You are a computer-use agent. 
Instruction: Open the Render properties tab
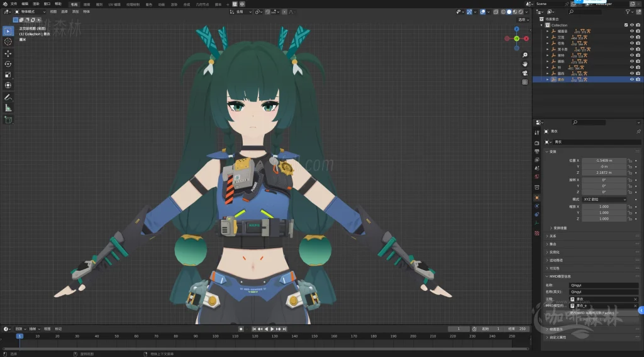537,143
